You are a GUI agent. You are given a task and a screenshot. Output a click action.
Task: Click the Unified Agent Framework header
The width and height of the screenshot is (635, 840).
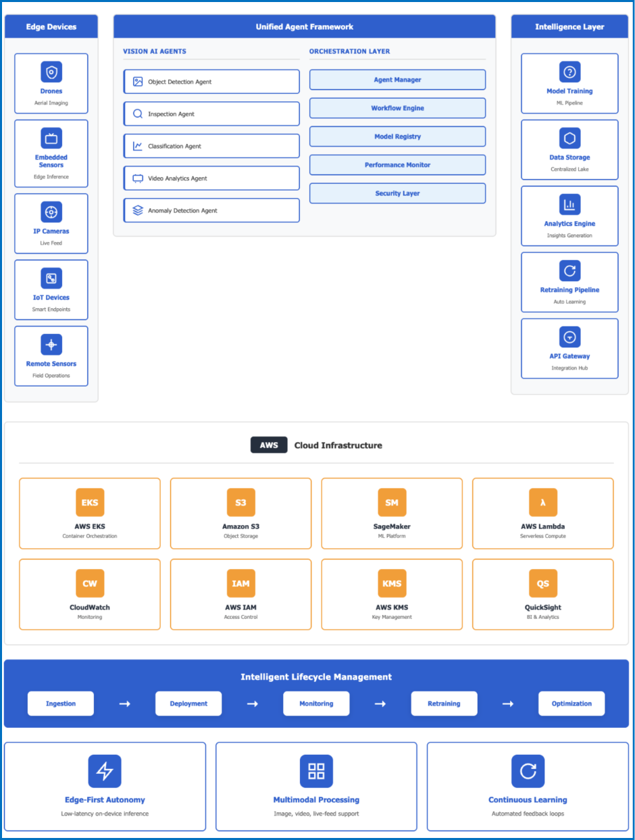coord(304,27)
